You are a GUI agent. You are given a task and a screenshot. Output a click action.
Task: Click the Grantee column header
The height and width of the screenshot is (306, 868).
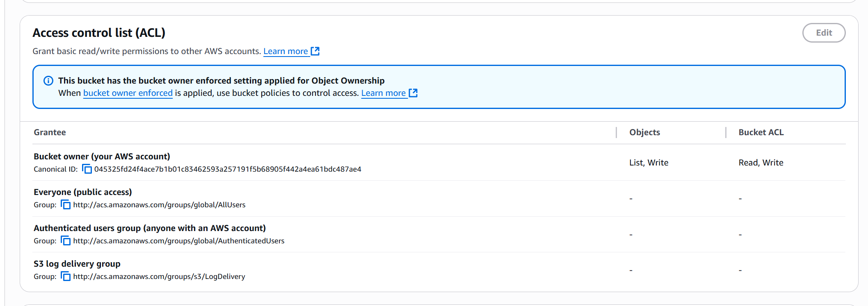point(50,132)
